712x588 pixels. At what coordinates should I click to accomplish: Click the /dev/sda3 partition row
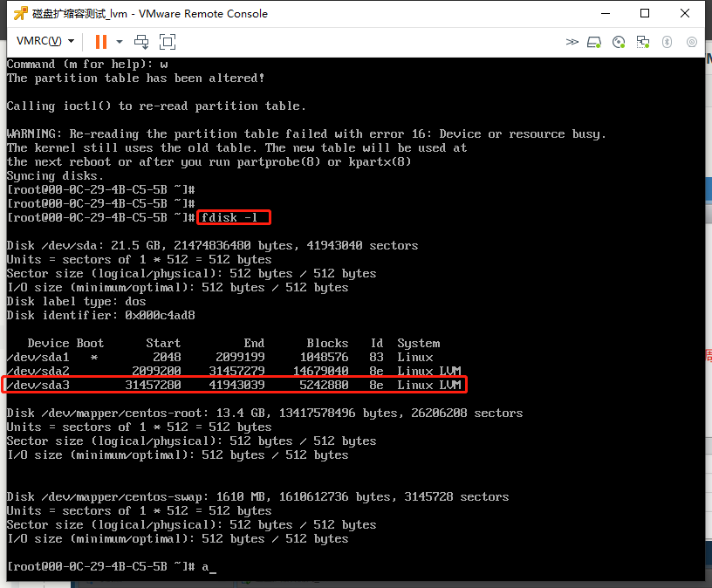(234, 385)
